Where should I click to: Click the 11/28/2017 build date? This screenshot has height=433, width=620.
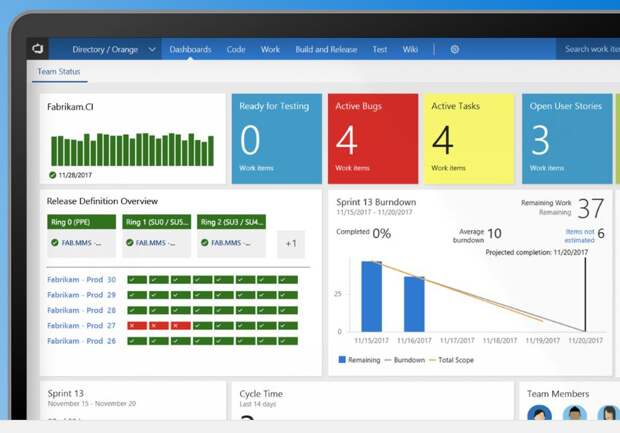click(75, 175)
